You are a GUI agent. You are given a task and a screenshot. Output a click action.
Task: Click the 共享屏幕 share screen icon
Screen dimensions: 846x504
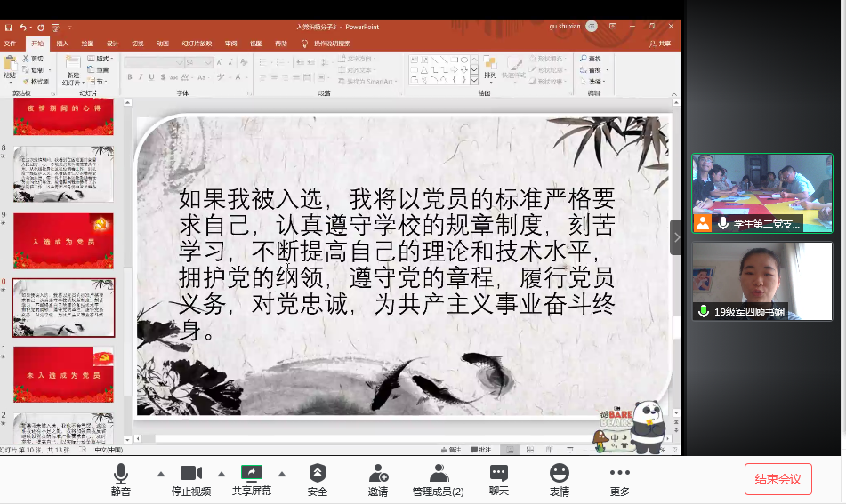(x=252, y=478)
